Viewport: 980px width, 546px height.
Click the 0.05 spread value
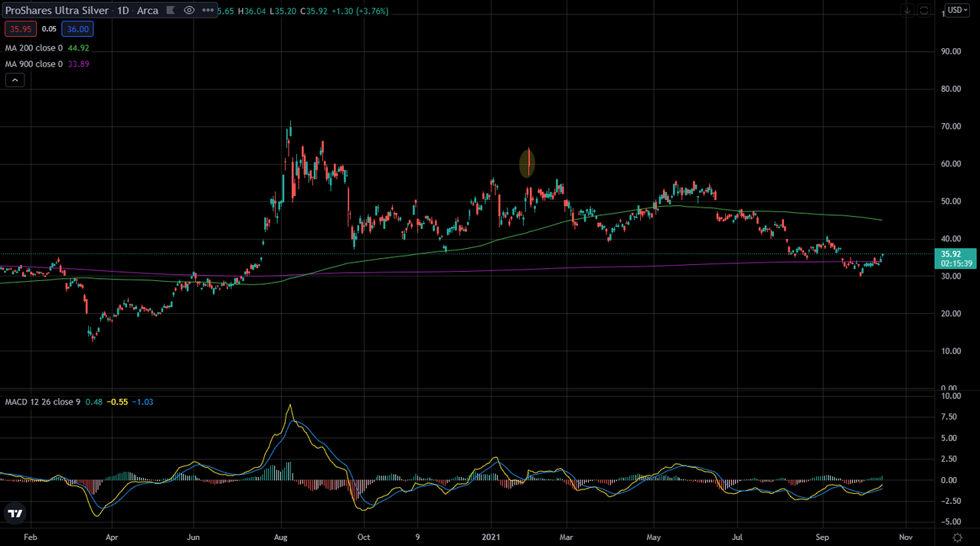coord(49,29)
